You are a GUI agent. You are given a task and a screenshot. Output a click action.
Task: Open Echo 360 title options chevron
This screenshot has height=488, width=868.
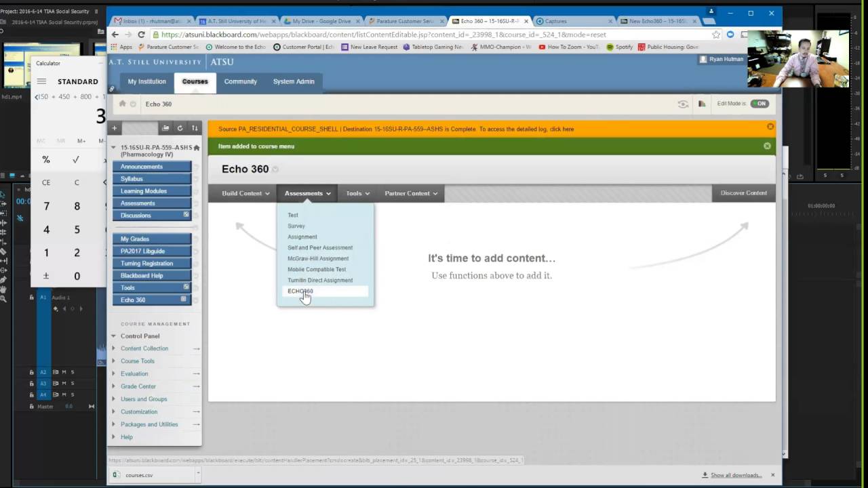click(275, 169)
